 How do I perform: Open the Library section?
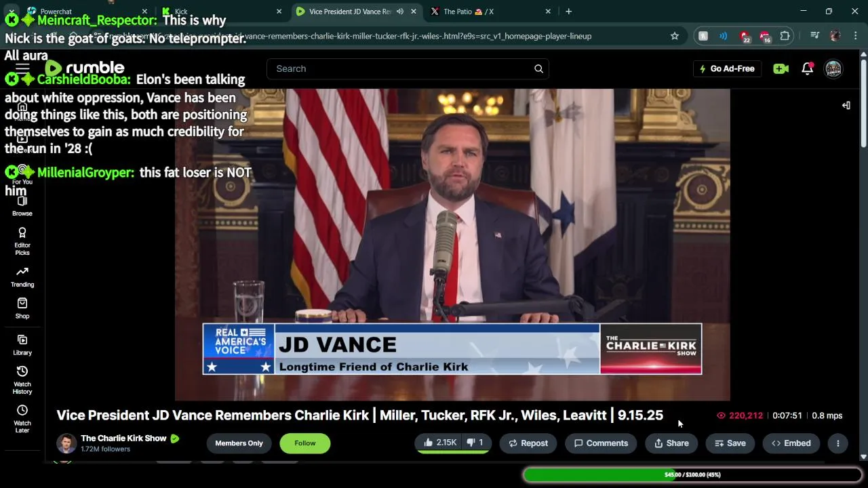tap(22, 345)
